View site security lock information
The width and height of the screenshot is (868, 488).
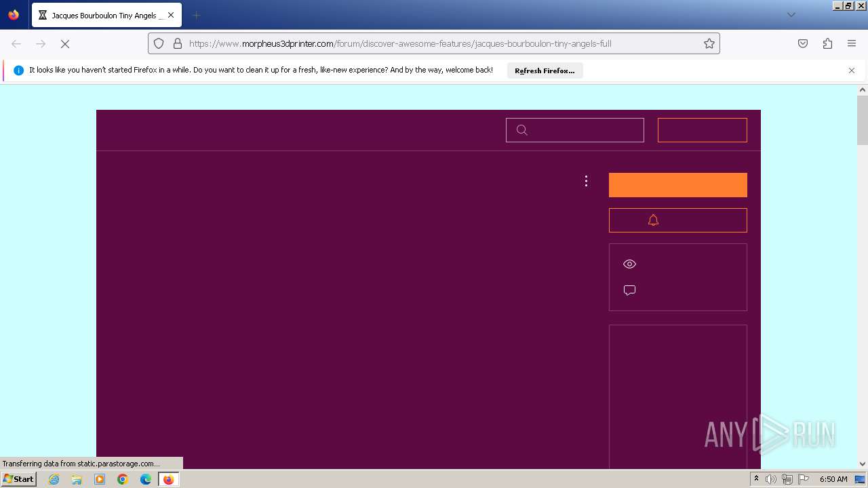(178, 43)
